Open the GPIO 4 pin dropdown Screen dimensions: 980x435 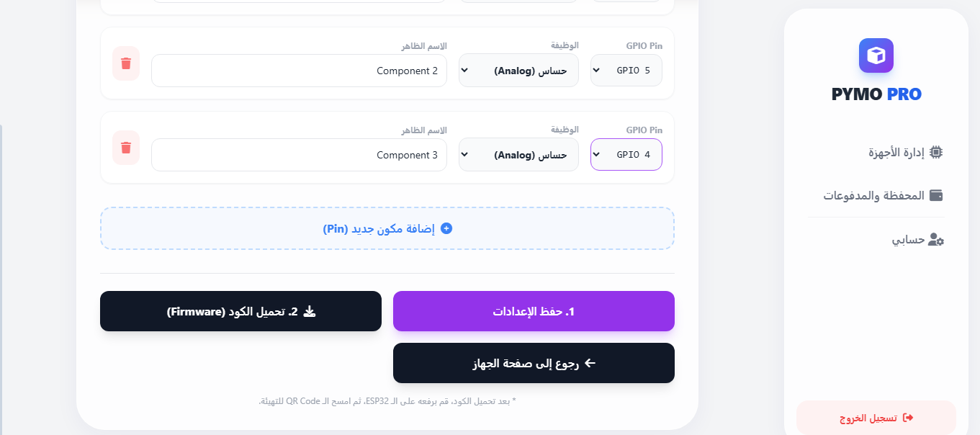pyautogui.click(x=626, y=155)
